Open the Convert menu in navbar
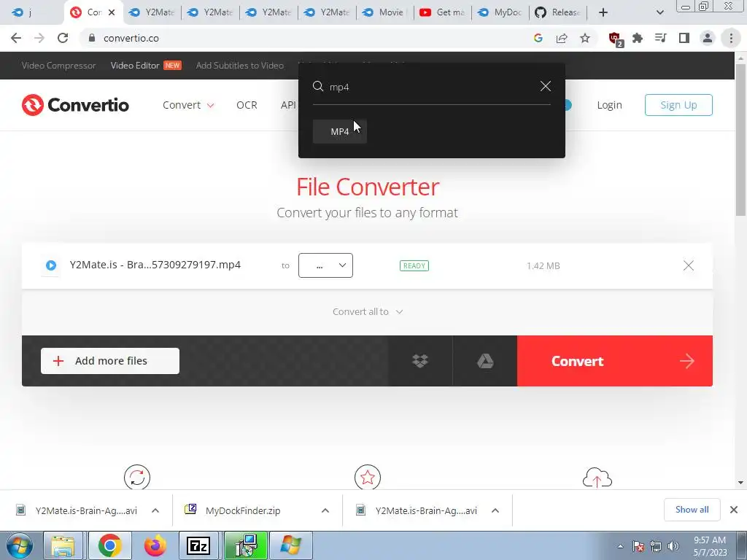747x560 pixels. [188, 105]
